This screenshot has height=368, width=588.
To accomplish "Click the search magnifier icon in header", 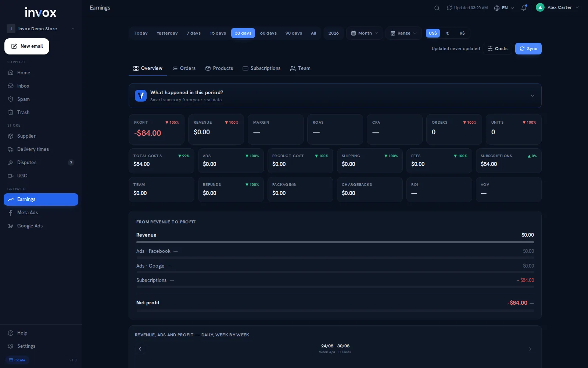I will [437, 8].
